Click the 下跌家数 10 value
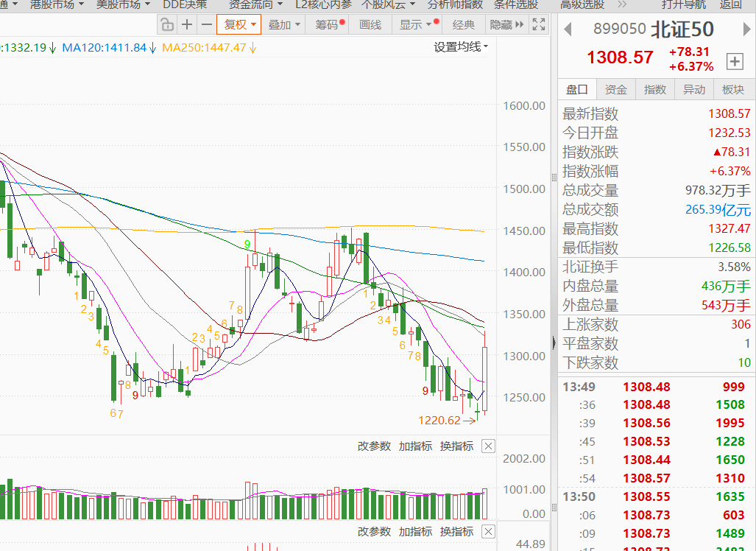 pyautogui.click(x=744, y=362)
